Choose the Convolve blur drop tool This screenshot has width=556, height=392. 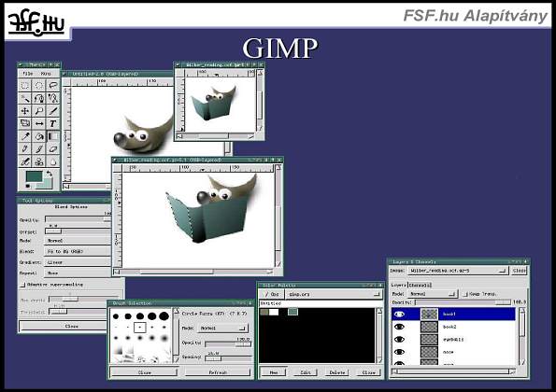pos(53,161)
